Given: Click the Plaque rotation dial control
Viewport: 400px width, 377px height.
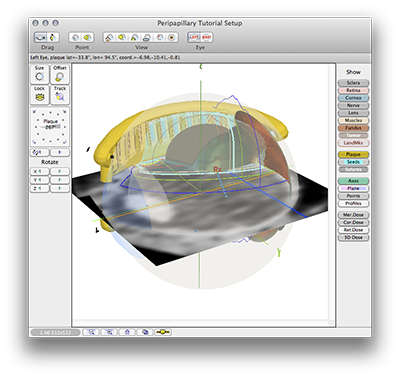Looking at the screenshot, I should click(x=50, y=126).
